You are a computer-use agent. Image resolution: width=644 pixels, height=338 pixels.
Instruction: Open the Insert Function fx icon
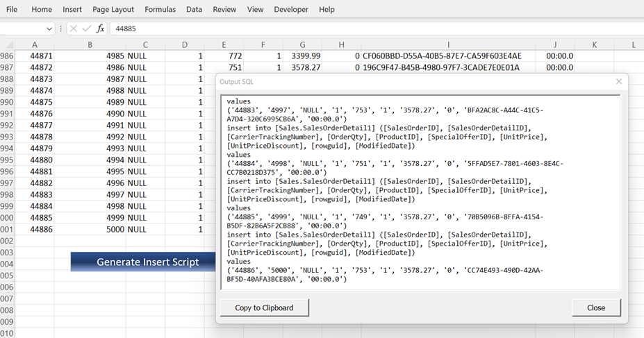(100, 28)
